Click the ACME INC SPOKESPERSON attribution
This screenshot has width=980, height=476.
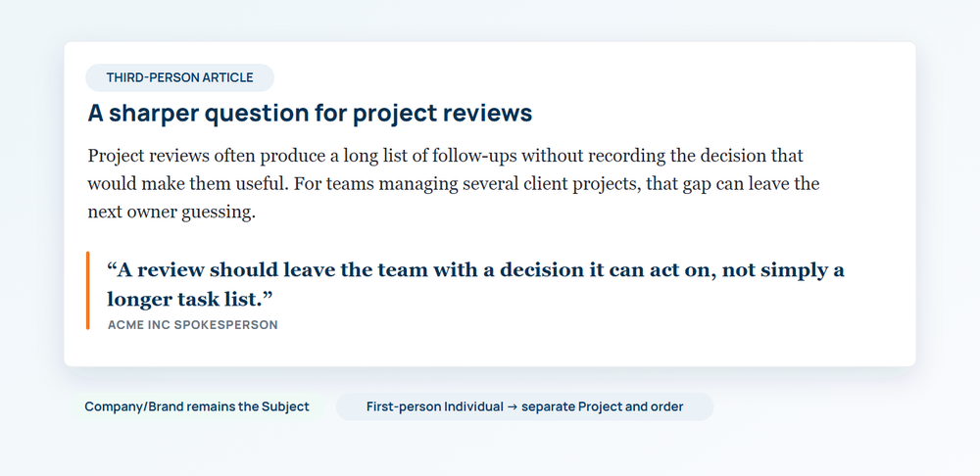click(192, 325)
